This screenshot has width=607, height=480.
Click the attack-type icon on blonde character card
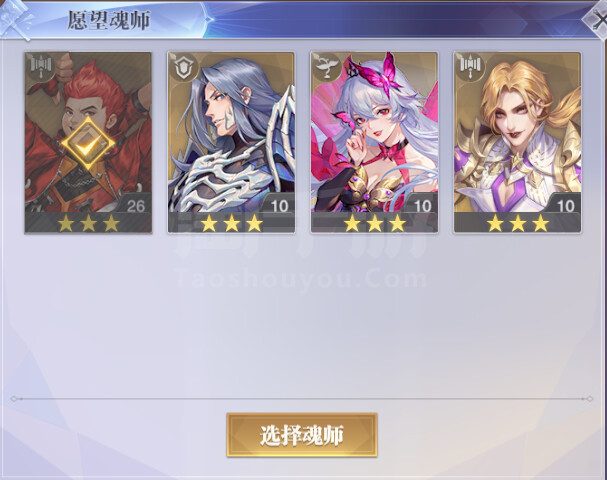click(x=470, y=68)
